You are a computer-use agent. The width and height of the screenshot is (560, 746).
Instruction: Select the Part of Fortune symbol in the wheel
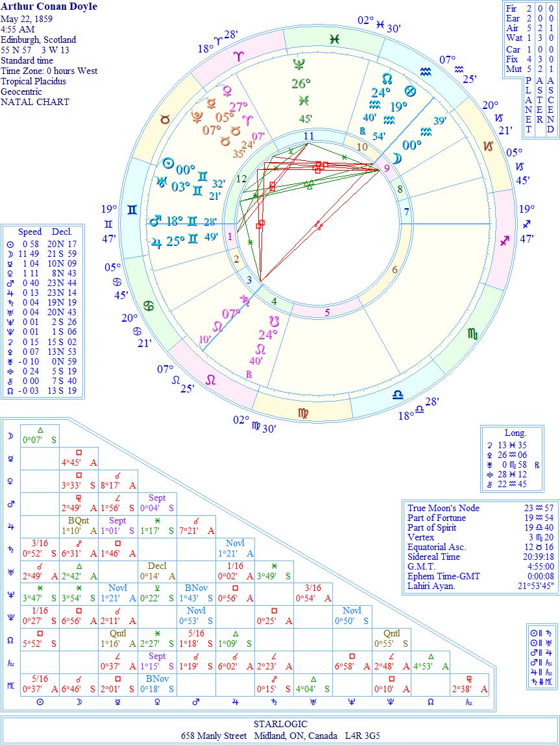pyautogui.click(x=409, y=91)
